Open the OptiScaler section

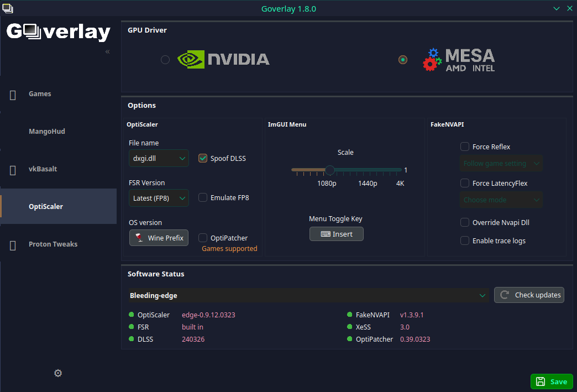pos(59,206)
